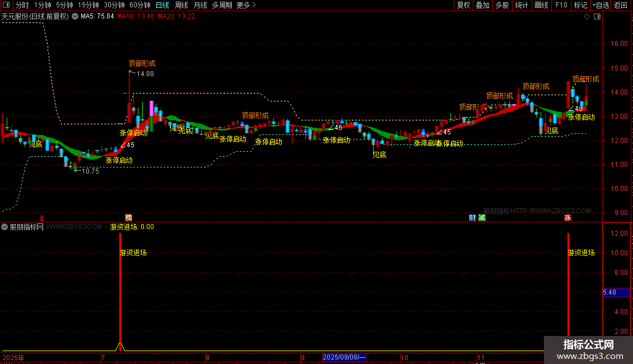Toggle the 股朋指标网 sub-indicator circle icon
The width and height of the screenshot is (633, 364).
click(4, 227)
